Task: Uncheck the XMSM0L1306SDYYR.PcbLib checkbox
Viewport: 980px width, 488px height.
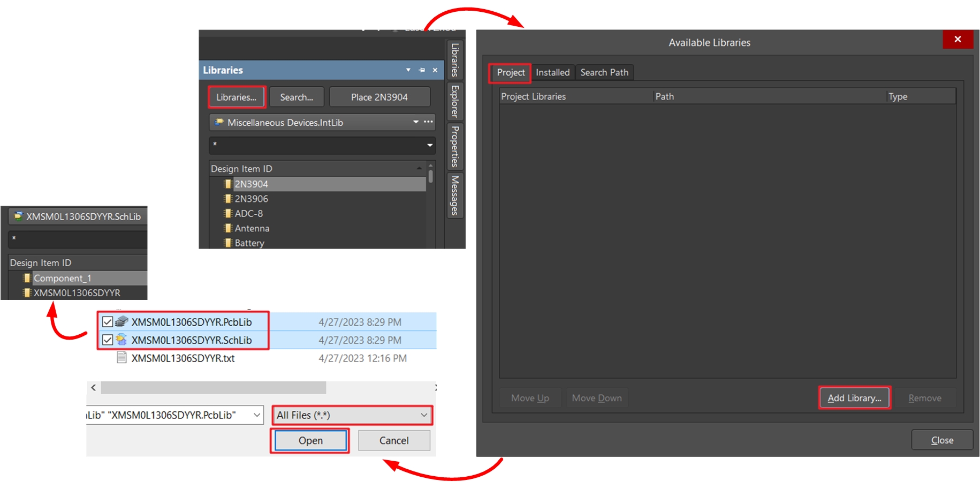Action: [108, 322]
